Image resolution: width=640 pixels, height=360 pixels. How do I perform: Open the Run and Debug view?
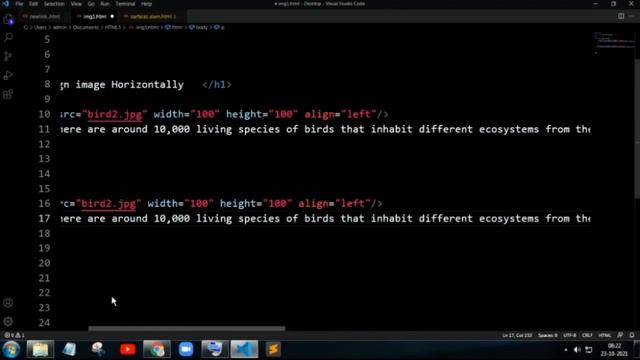[8, 75]
